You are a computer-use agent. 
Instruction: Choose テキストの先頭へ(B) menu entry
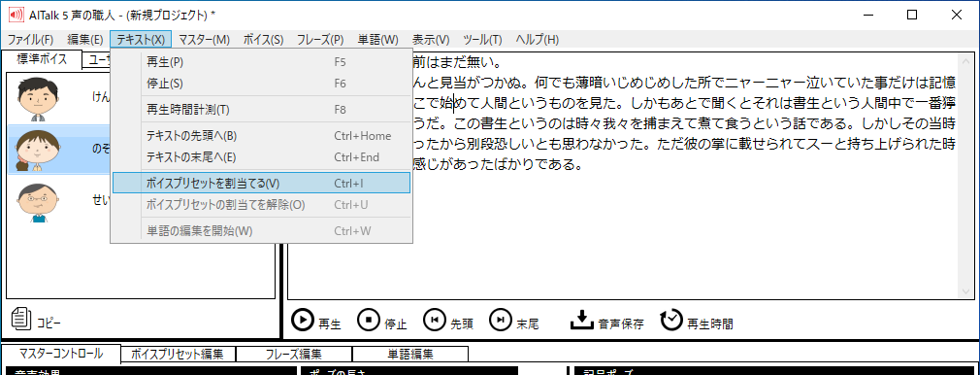(261, 136)
